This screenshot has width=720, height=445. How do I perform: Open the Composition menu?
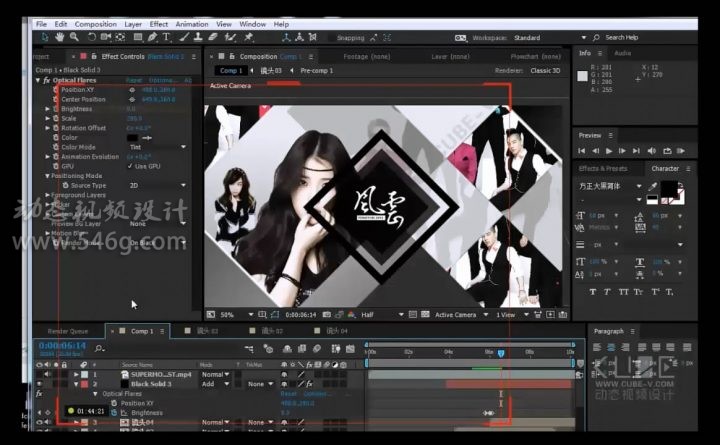click(x=95, y=23)
